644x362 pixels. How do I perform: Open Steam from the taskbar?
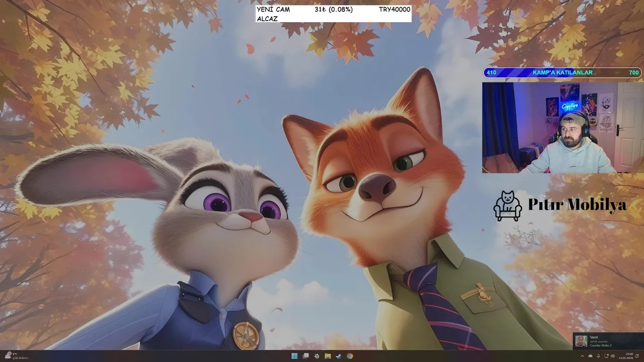pos(339,356)
